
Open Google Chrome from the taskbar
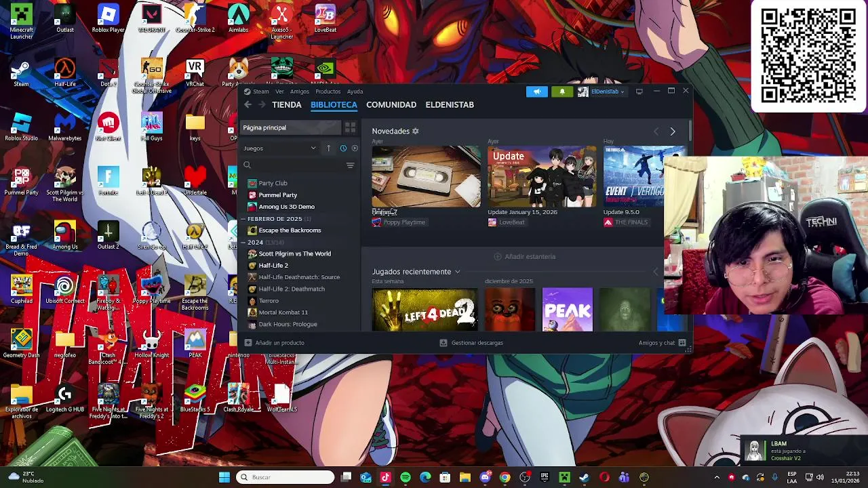[x=505, y=477]
